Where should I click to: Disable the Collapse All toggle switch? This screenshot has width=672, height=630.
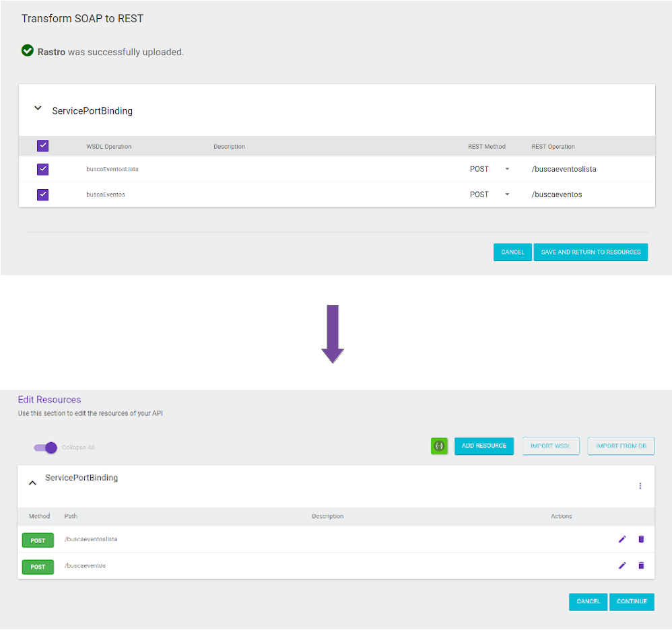tap(44, 447)
